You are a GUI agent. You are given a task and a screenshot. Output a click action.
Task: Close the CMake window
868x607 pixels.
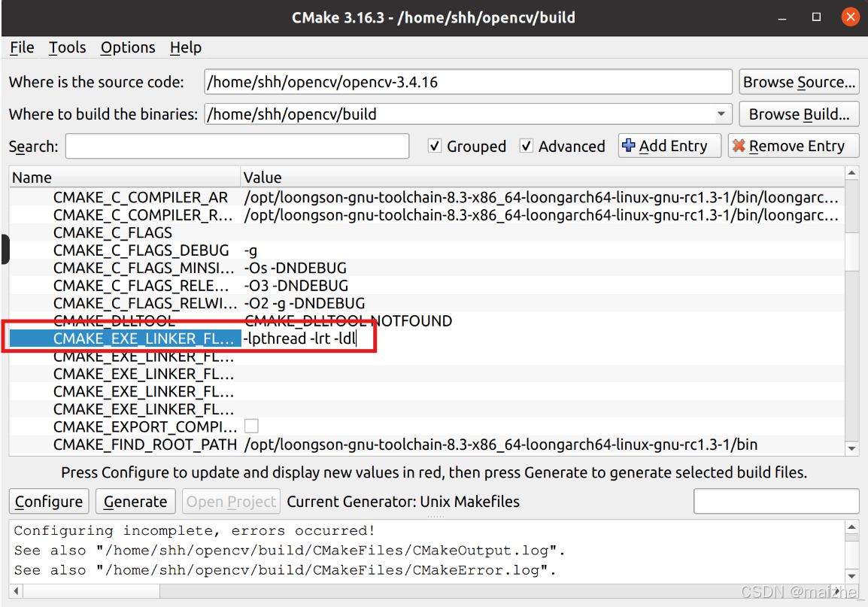click(x=850, y=17)
